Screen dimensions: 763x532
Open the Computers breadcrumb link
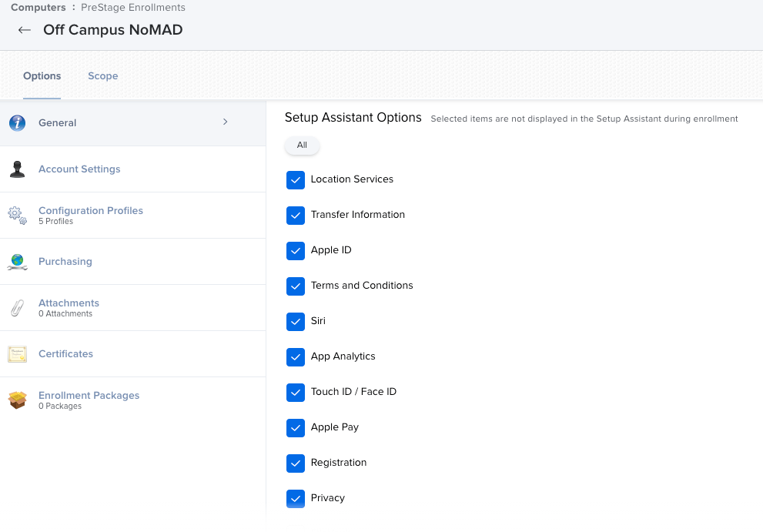(x=36, y=8)
